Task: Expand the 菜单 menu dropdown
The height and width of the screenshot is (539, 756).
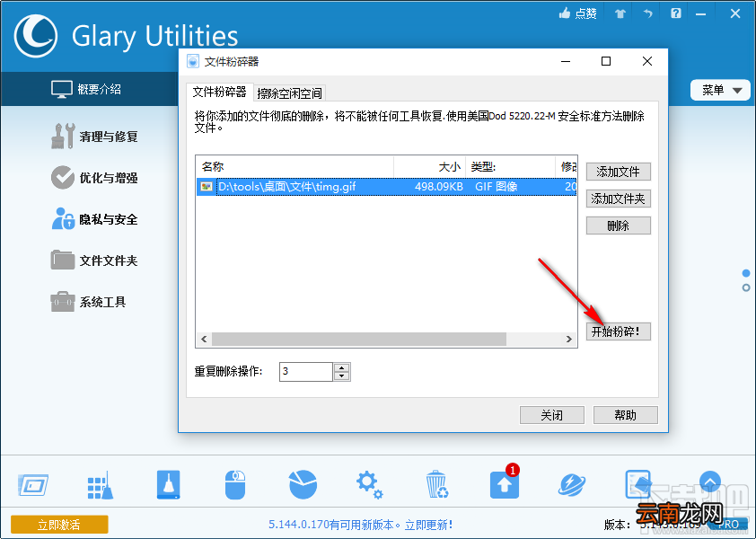Action: click(720, 90)
